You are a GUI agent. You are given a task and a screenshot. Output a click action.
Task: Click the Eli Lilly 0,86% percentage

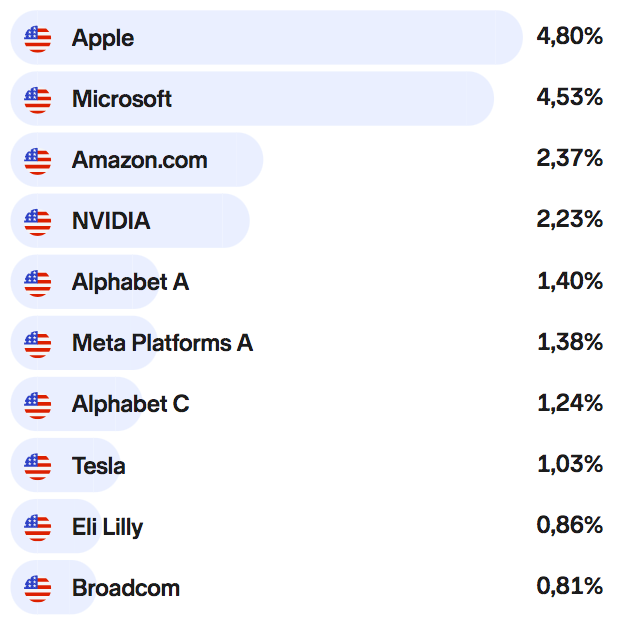[570, 525]
